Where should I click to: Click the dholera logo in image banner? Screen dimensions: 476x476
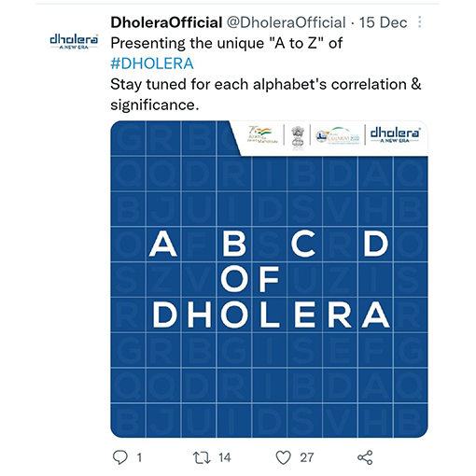(395, 135)
